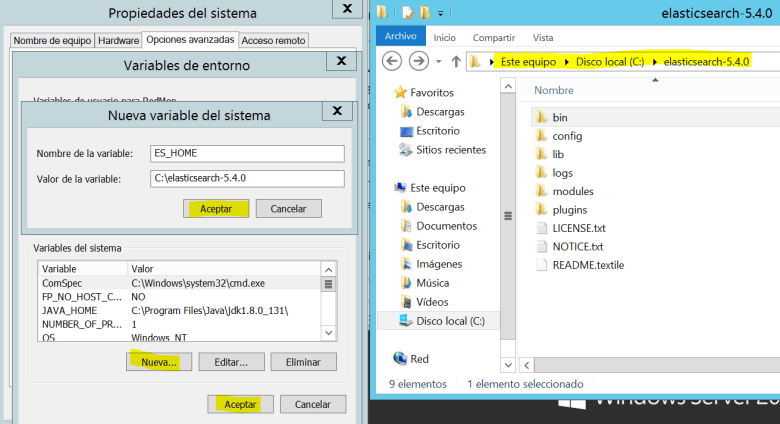Open Descargas under Favoritos
Viewport: 780px width, 424px height.
406,111
